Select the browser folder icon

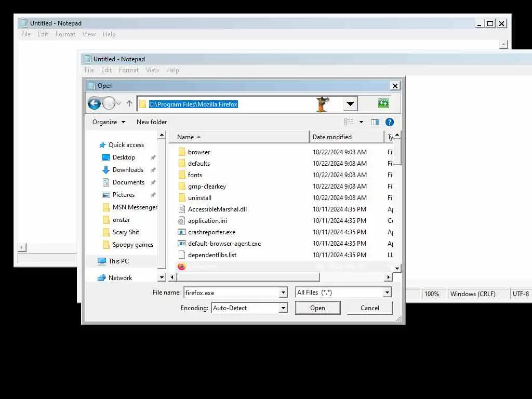[x=182, y=152]
